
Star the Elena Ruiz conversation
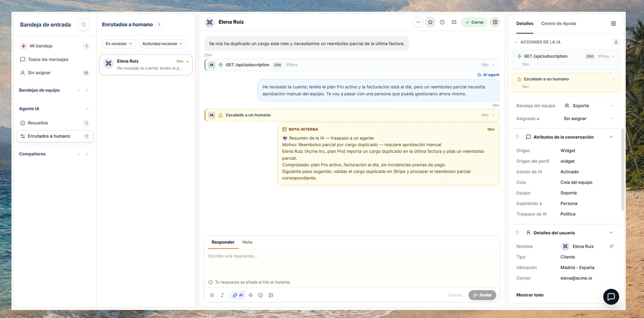(430, 22)
